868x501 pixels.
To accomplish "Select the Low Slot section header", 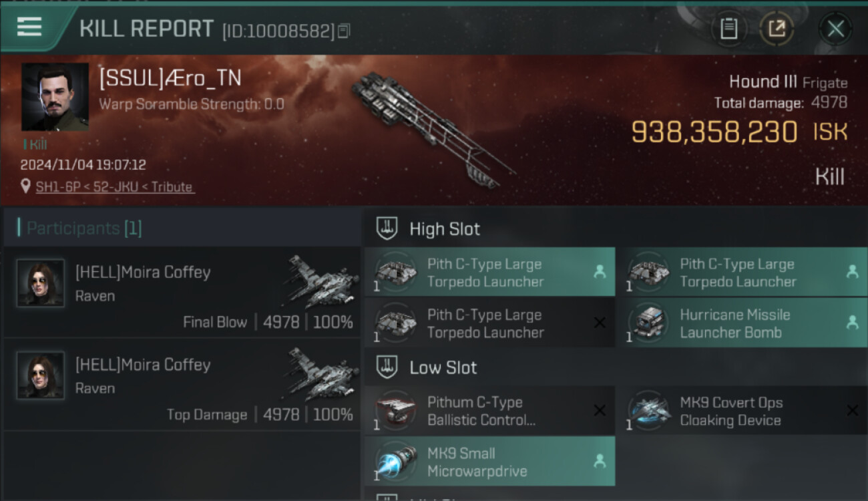I will coord(615,367).
